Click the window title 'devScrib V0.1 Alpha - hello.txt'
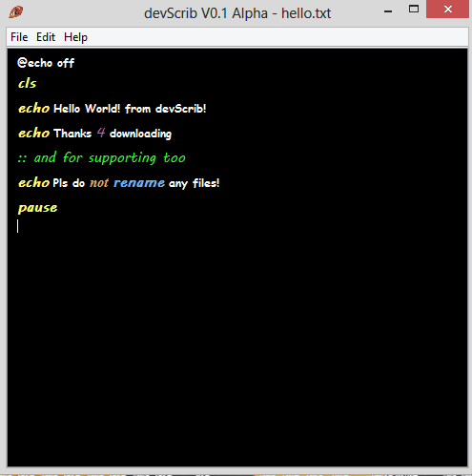 click(237, 13)
